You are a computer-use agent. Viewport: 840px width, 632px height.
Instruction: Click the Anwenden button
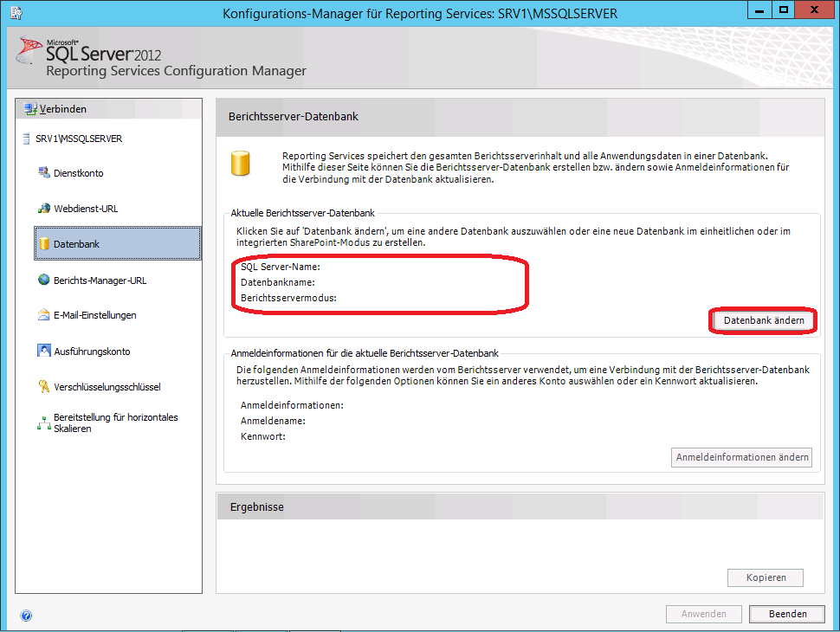(704, 614)
